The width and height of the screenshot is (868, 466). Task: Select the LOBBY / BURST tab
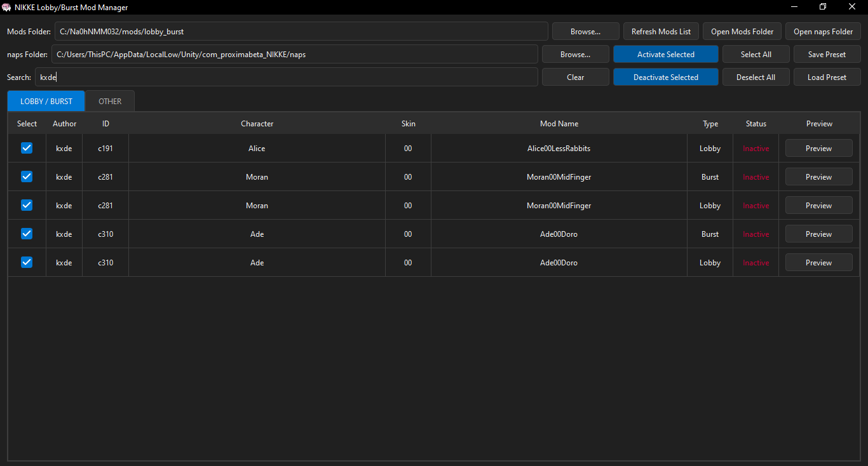(45, 101)
